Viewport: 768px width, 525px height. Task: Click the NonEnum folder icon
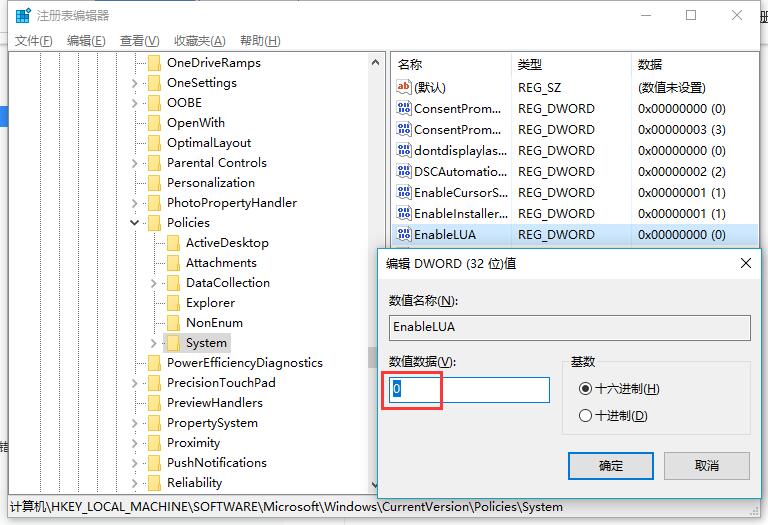click(x=173, y=323)
